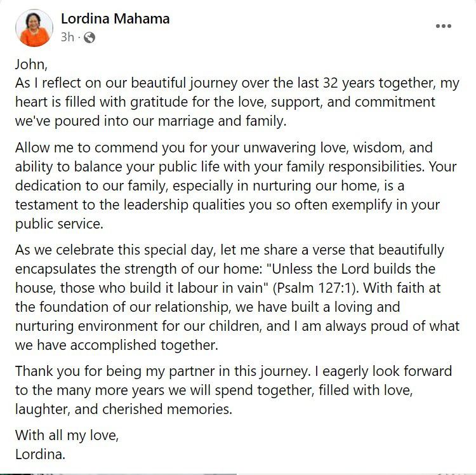Click the phrase "we have accomplished together."
The height and width of the screenshot is (475, 476).
[x=116, y=345]
